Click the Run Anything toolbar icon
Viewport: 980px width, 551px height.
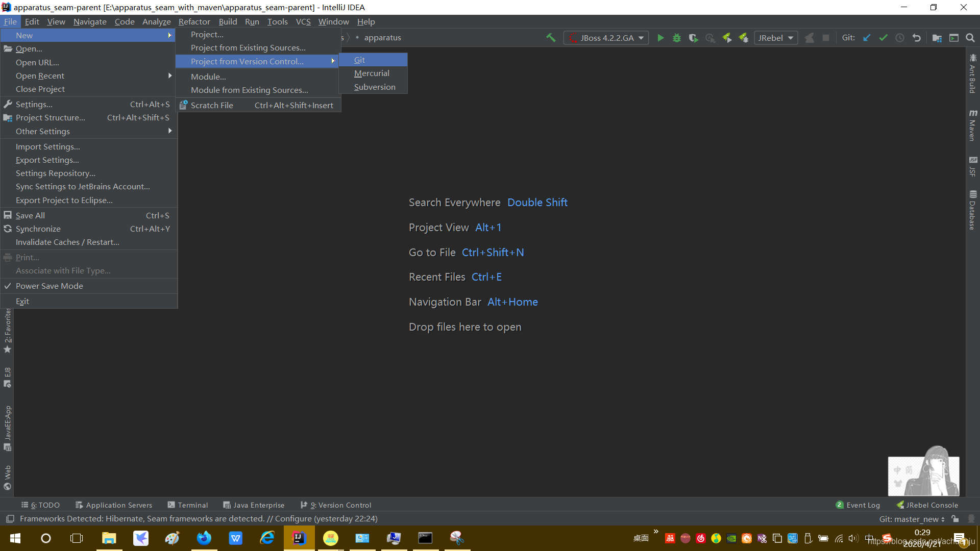954,38
